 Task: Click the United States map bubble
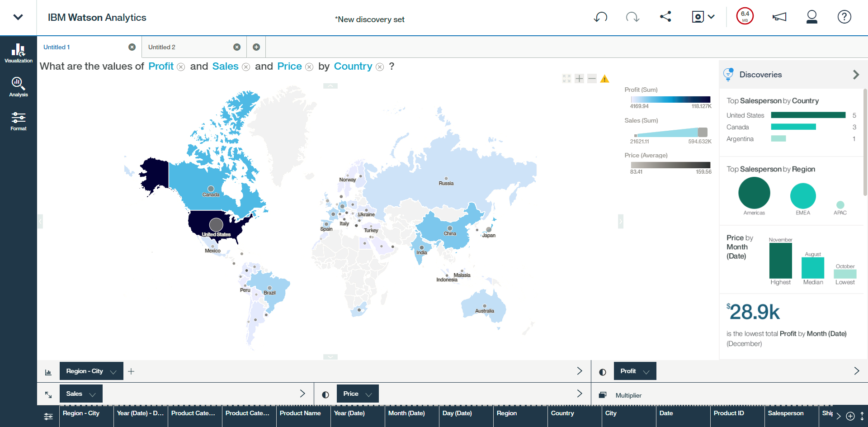pos(216,224)
